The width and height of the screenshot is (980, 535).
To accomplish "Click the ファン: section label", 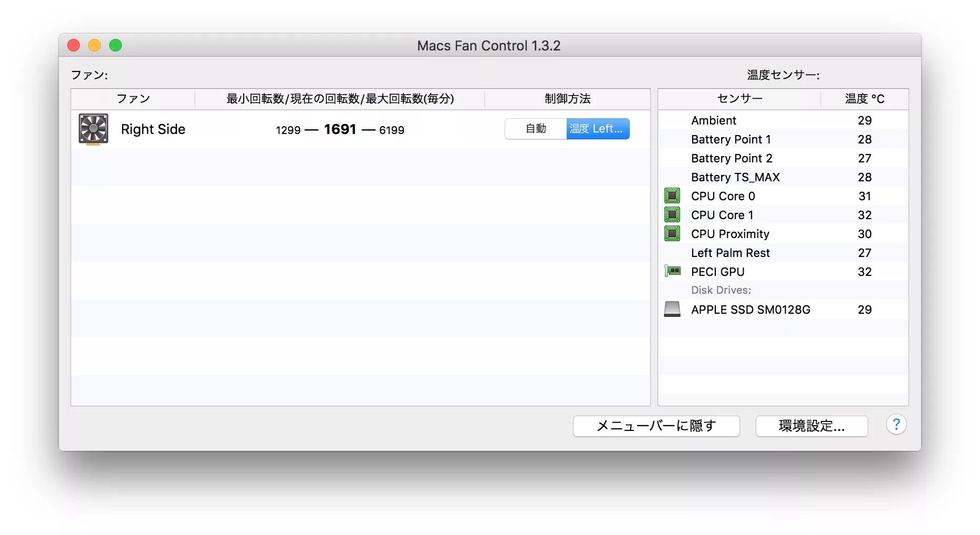I will [89, 75].
